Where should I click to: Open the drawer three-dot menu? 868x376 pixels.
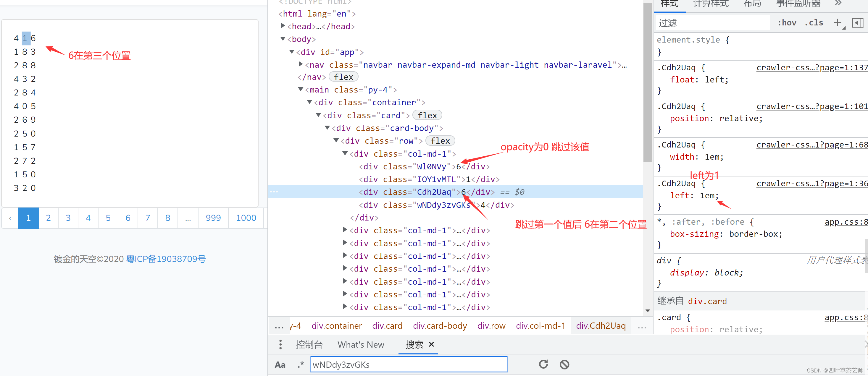[x=280, y=344]
